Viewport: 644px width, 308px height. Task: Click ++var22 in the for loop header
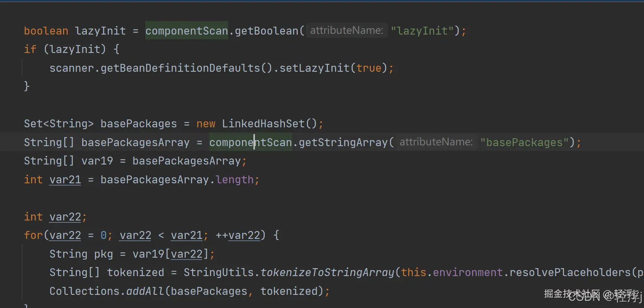(x=238, y=235)
